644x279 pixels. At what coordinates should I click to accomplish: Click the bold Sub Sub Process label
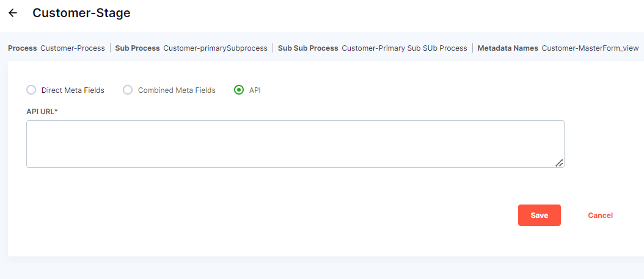(x=308, y=48)
